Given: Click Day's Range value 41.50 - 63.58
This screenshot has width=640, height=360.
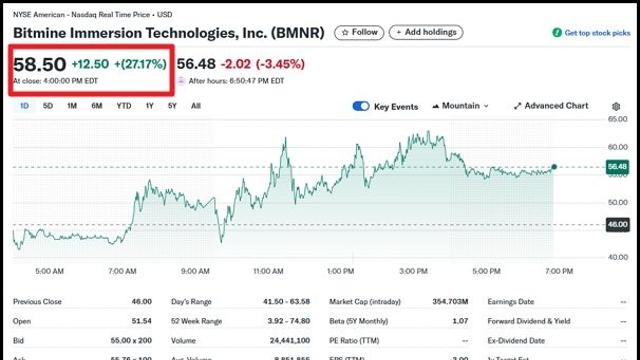Looking at the screenshot, I should pos(286,302).
